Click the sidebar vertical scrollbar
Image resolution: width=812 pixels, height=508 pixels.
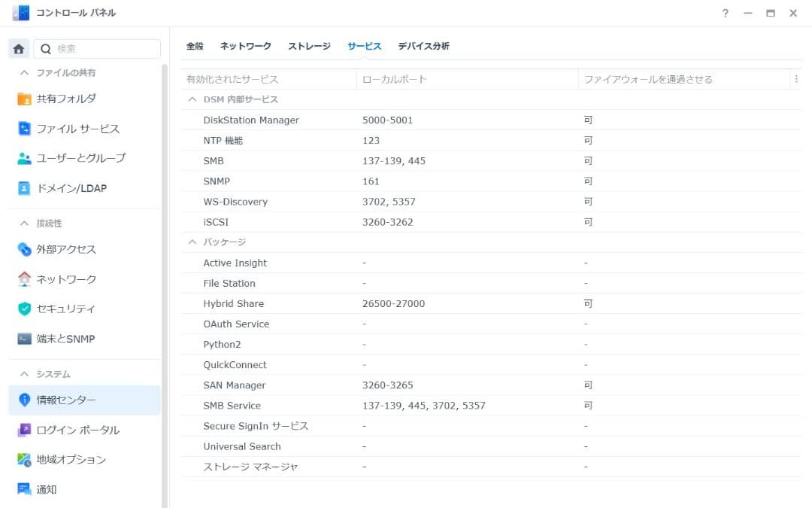pos(165,285)
